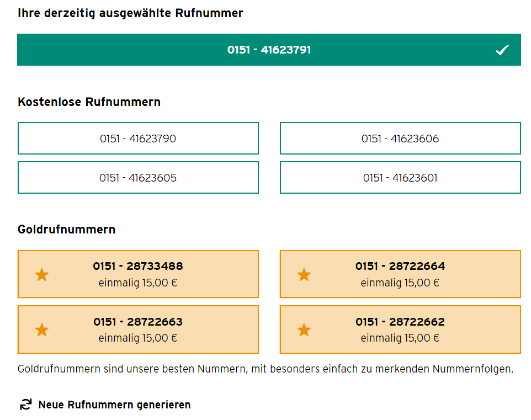Click the star icon beside 0151 - 28722662

(304, 329)
